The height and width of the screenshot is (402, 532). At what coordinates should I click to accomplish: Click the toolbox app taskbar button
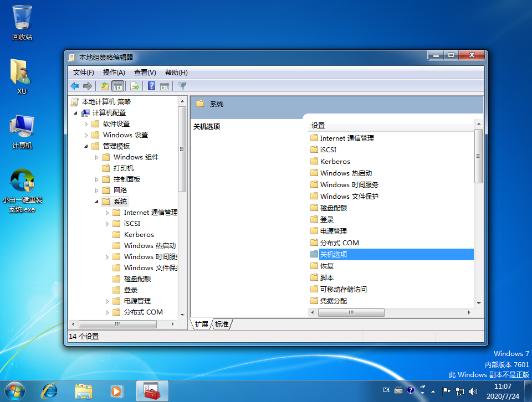pyautogui.click(x=152, y=391)
